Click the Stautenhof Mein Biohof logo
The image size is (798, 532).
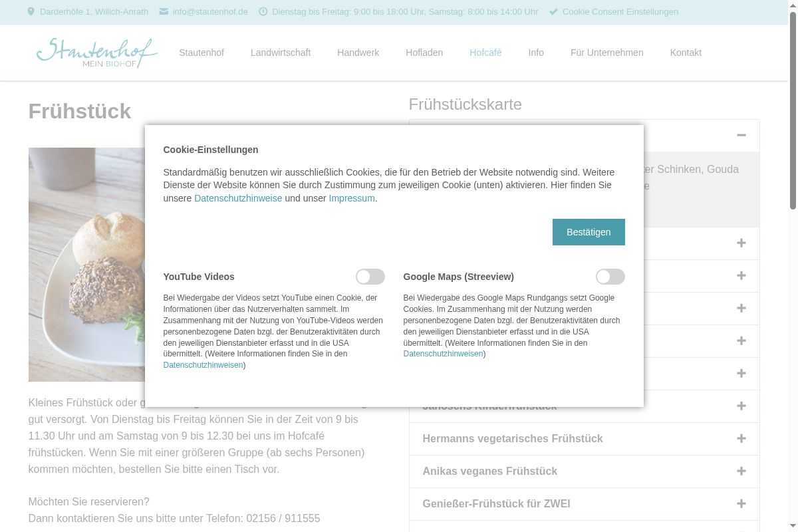(97, 53)
